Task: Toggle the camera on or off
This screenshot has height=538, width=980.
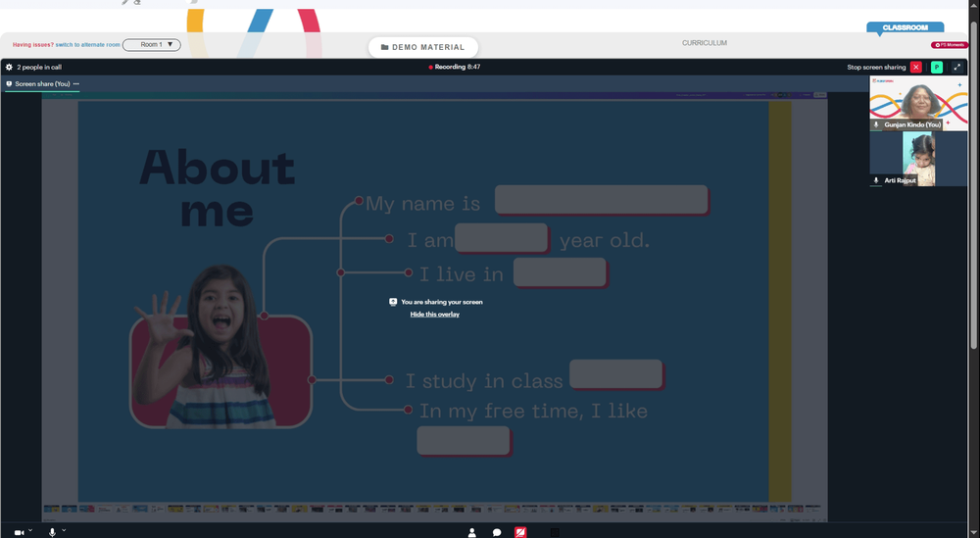Action: (19, 532)
